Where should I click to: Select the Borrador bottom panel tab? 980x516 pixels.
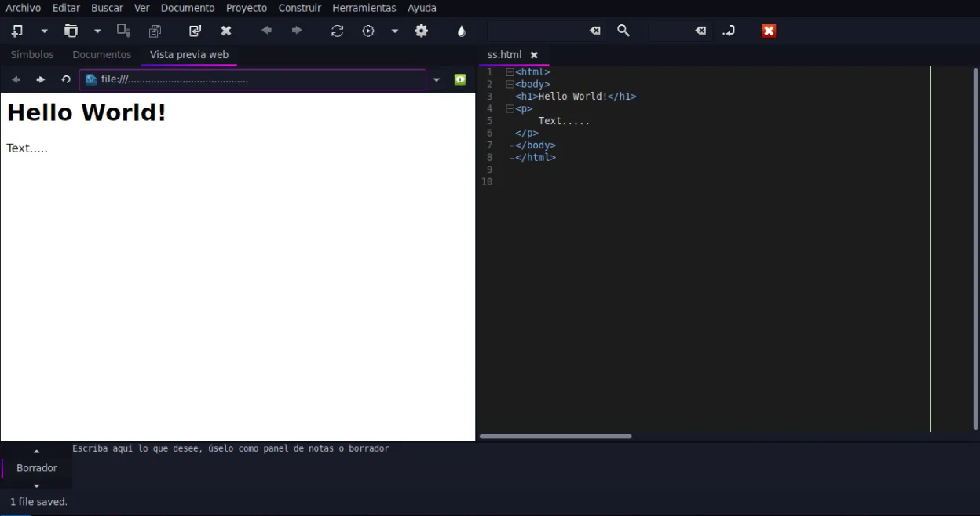37,468
